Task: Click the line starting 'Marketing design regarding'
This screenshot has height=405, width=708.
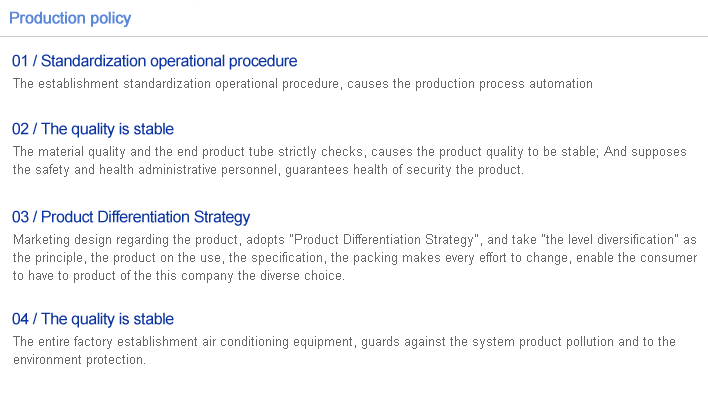Action: point(354,240)
